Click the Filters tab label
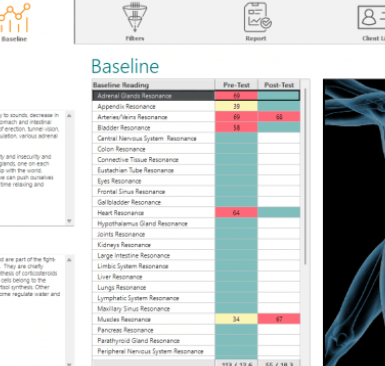The height and width of the screenshot is (366, 385). (x=135, y=39)
